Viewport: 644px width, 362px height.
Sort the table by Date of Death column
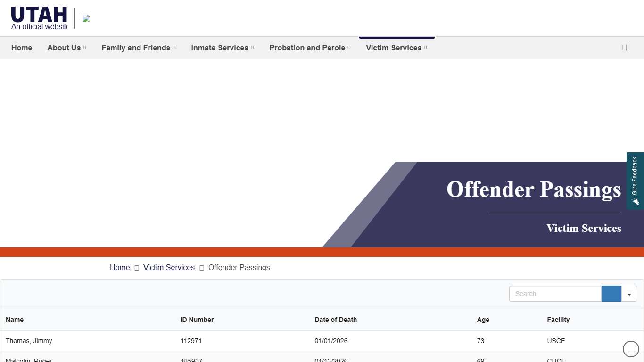click(x=336, y=320)
